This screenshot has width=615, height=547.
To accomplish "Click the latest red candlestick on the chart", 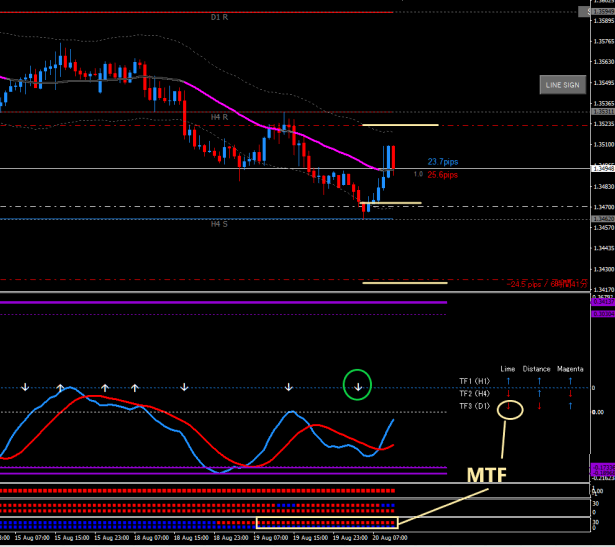I will pyautogui.click(x=393, y=158).
